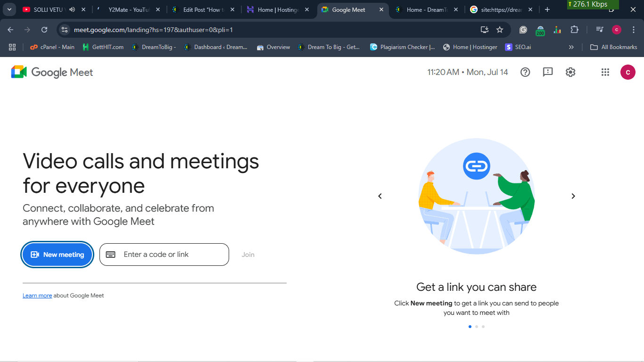Start a New meeting
Viewport: 644px width, 362px height.
(57, 255)
